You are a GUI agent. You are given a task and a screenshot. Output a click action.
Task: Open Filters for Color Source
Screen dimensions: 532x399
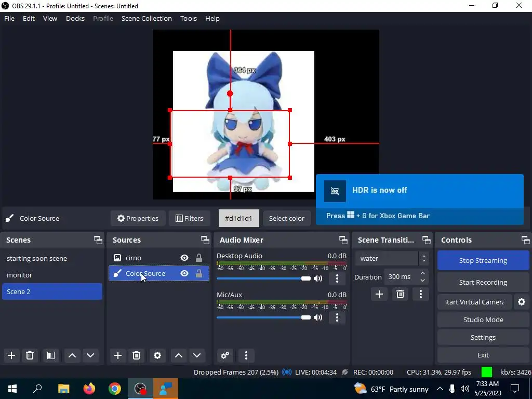(189, 218)
